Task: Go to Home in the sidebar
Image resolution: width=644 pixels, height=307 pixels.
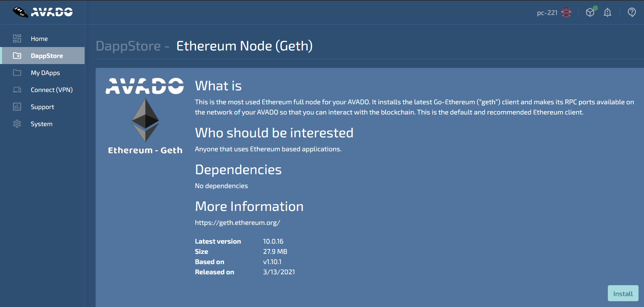Action: 39,39
